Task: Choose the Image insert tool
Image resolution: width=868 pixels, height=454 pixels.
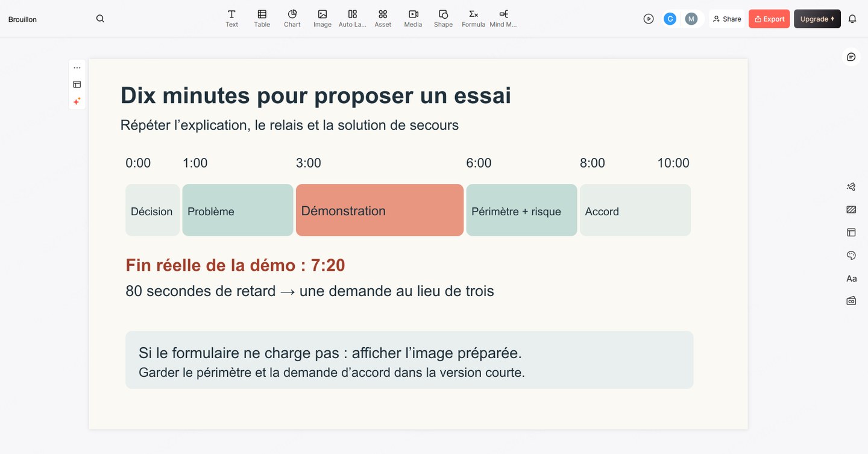Action: coord(322,19)
